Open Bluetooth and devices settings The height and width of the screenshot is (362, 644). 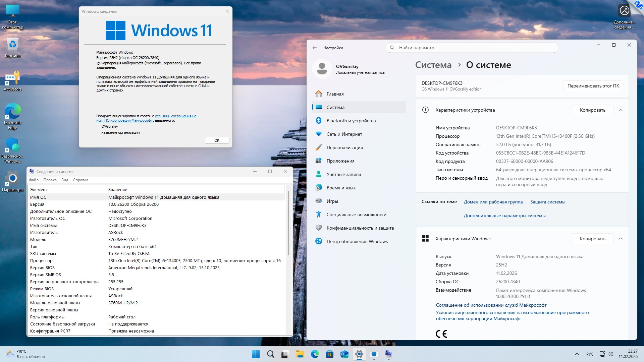click(x=351, y=121)
